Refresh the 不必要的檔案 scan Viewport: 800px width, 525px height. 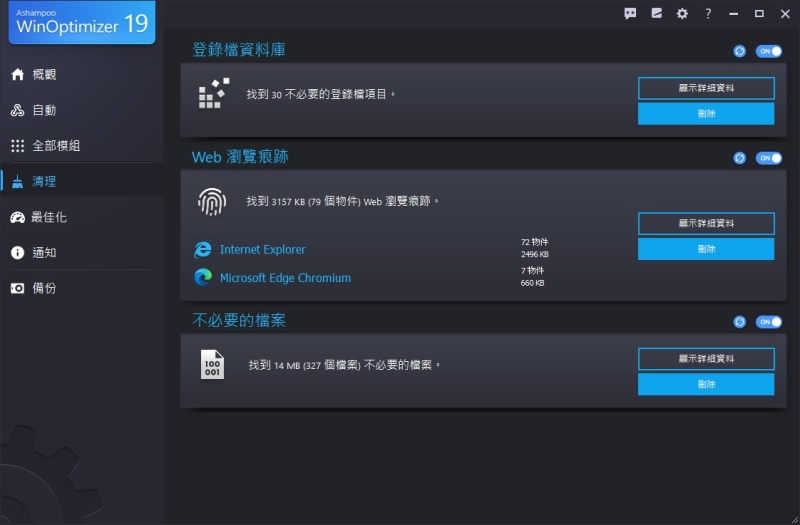pos(739,322)
